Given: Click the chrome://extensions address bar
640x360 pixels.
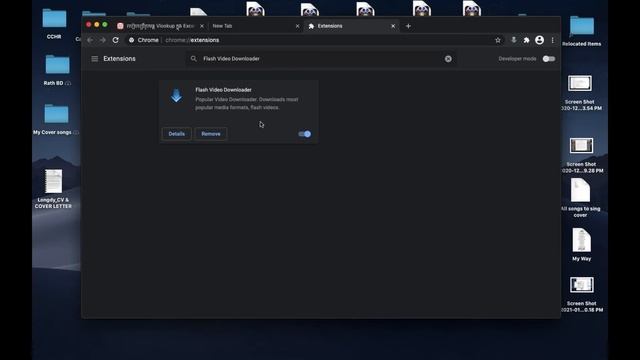Looking at the screenshot, I should click(310, 40).
